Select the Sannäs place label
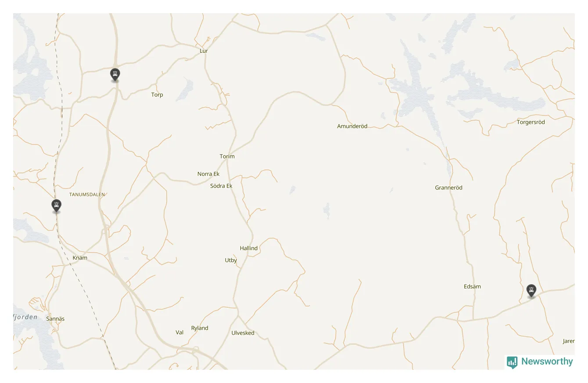 point(55,319)
